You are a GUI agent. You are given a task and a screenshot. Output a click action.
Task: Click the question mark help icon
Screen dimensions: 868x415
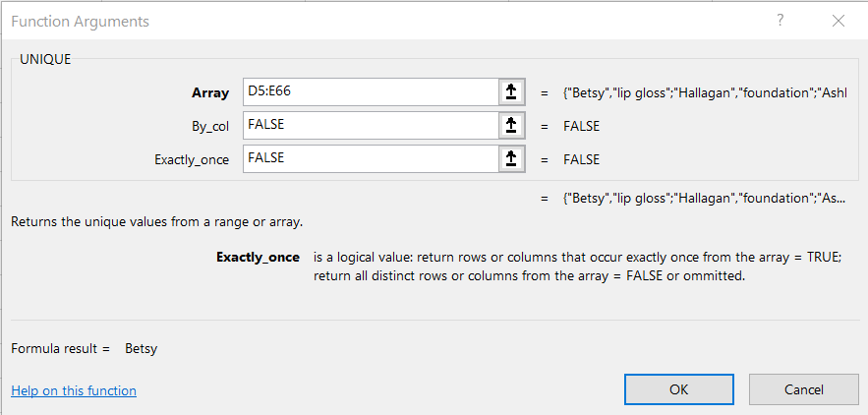point(780,20)
